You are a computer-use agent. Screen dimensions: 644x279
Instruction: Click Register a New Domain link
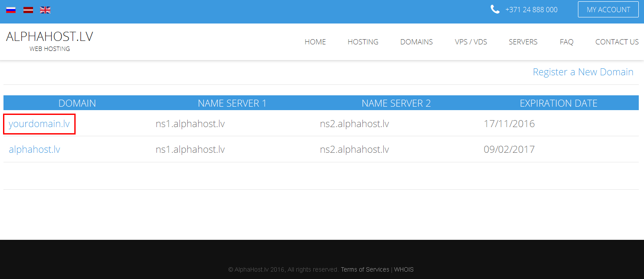583,72
